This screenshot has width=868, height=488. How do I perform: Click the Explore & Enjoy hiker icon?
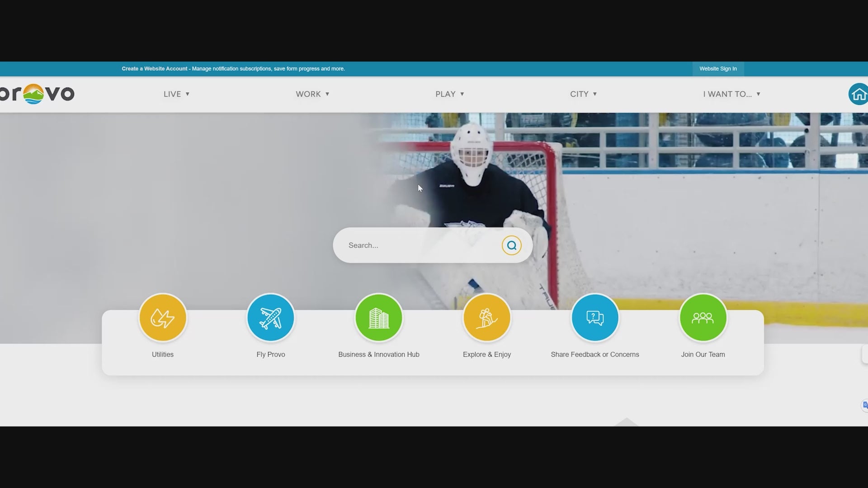(x=487, y=318)
